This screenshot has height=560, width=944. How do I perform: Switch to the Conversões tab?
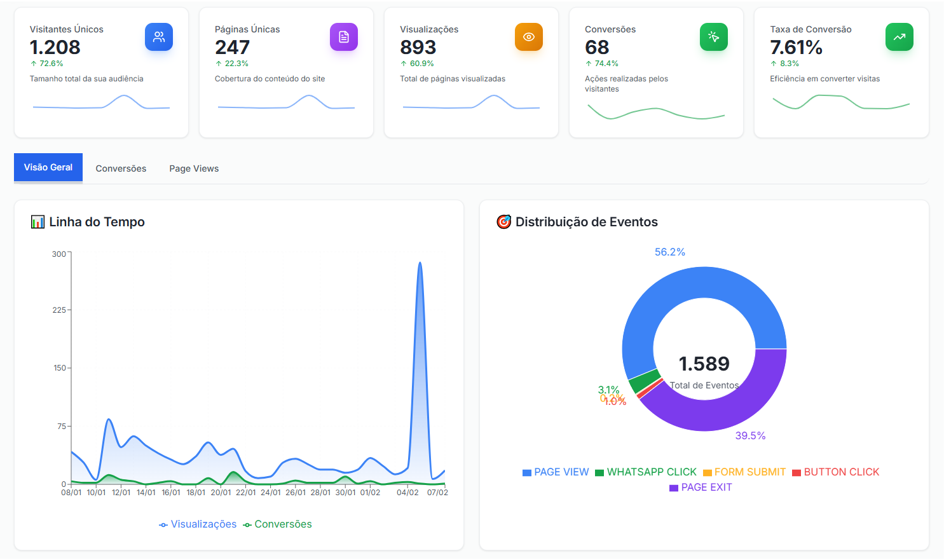(x=121, y=168)
